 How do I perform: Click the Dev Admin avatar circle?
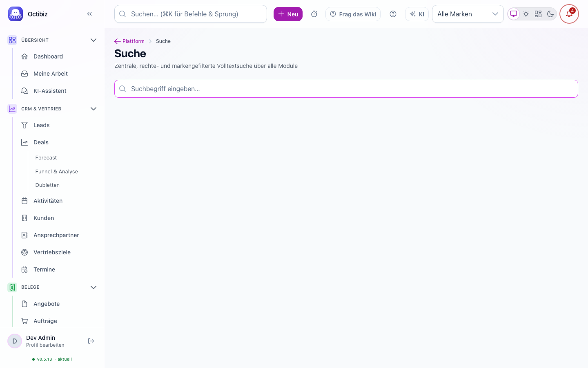click(x=15, y=341)
